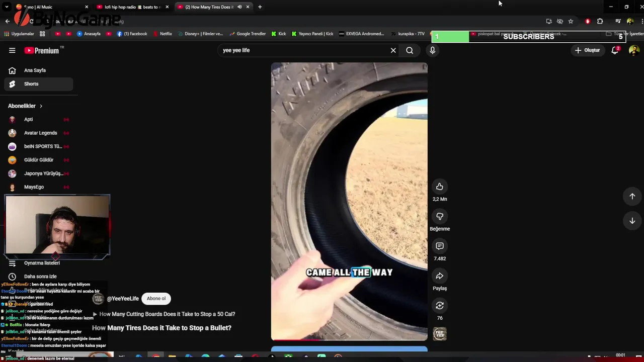The width and height of the screenshot is (644, 362).
Task: Close the Suno | AI Music tab
Action: [87, 7]
